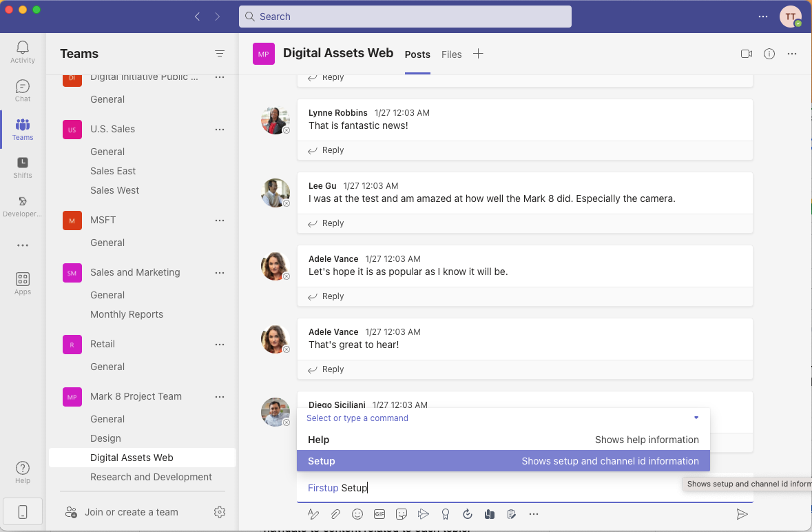This screenshot has width=812, height=532.
Task: Select the Digital Assets Web channel in the list
Action: tap(143, 458)
